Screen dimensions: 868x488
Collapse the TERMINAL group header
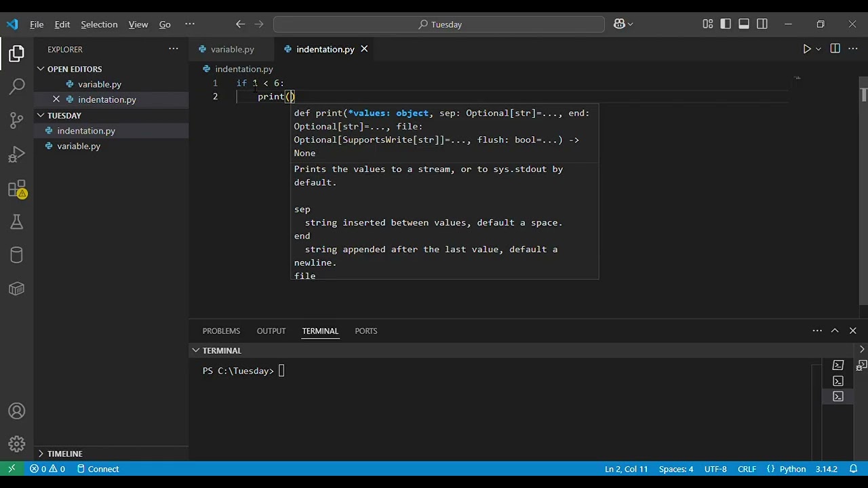[222, 350]
